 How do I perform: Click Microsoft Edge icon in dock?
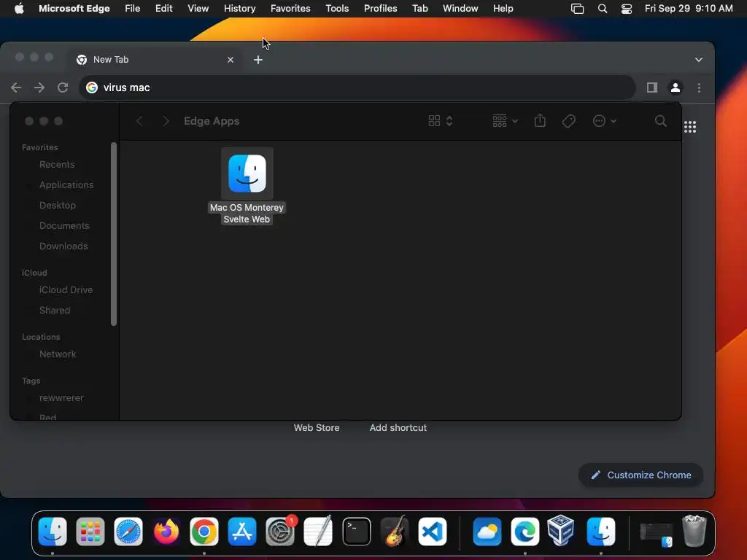coord(525,532)
